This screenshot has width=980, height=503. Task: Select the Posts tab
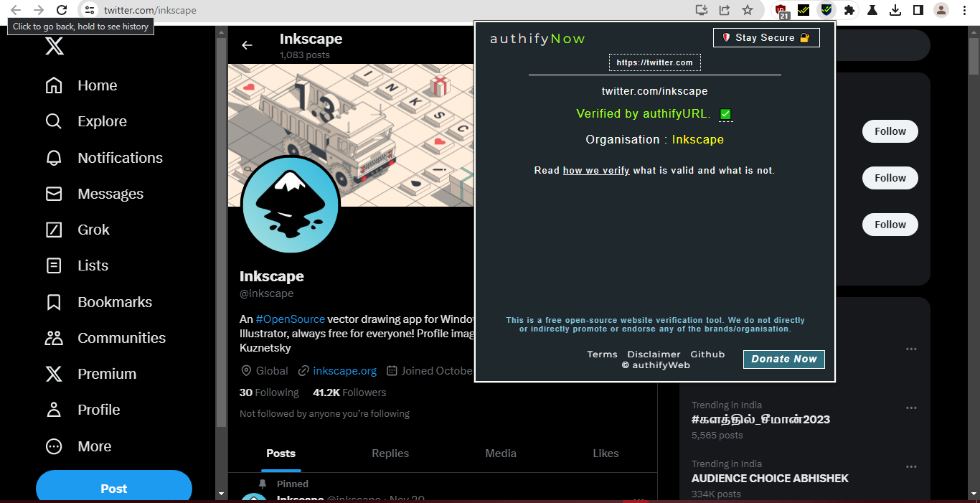tap(281, 453)
